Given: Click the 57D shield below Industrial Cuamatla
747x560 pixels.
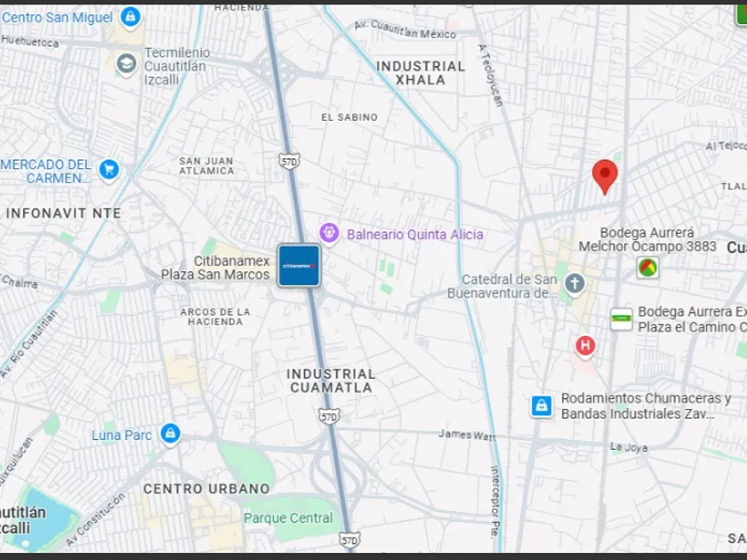Looking at the screenshot, I should [x=329, y=417].
